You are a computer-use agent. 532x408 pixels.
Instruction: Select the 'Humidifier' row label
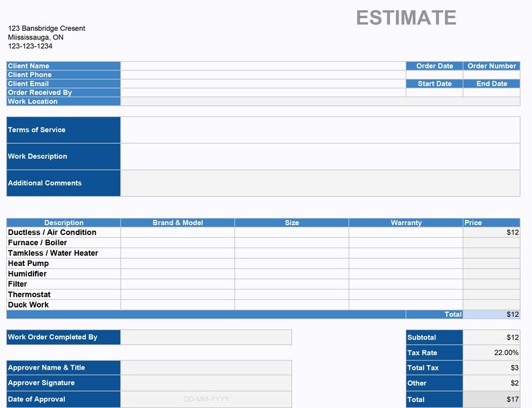(64, 274)
